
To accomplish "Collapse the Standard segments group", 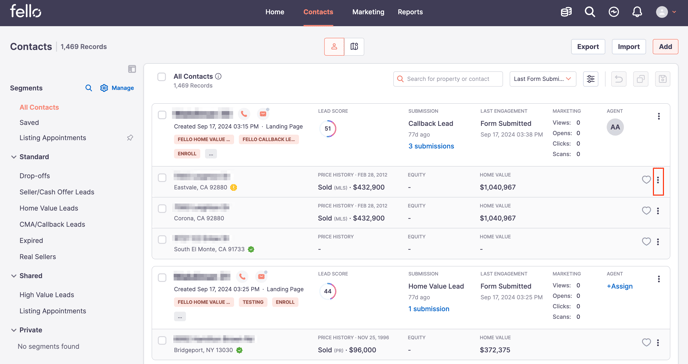I will point(14,157).
